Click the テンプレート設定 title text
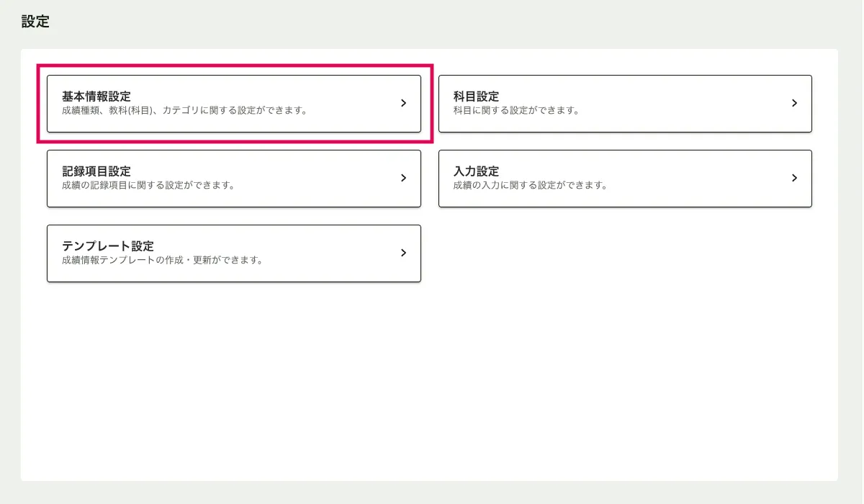 coord(108,246)
